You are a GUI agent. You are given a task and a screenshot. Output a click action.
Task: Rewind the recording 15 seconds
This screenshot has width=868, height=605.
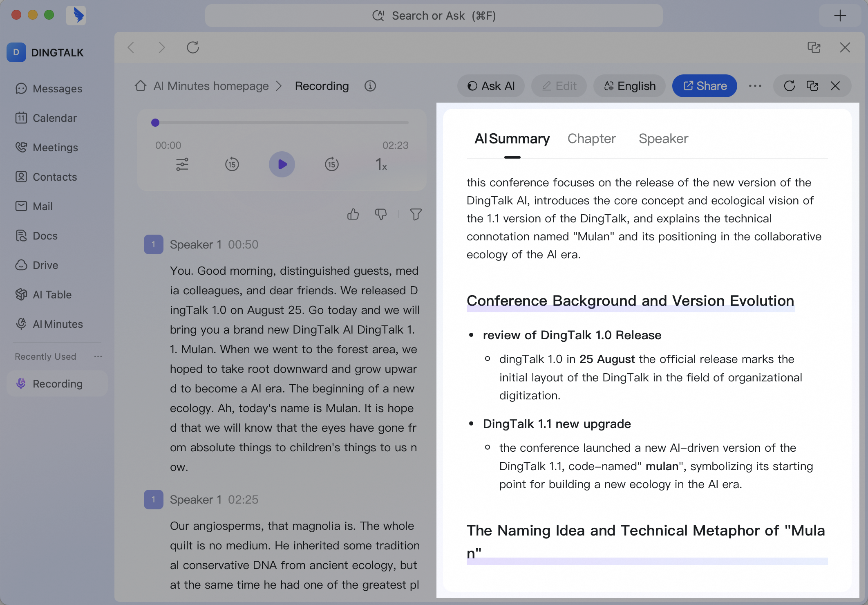coord(232,164)
